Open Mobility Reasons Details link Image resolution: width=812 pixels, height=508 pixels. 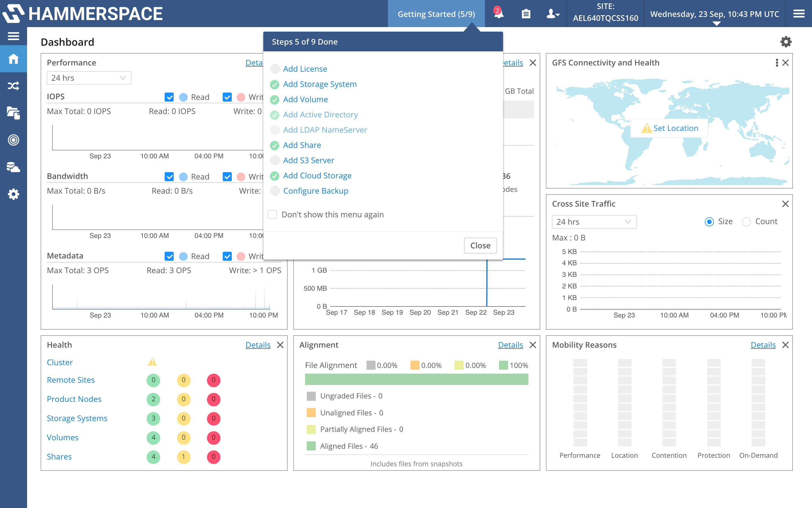tap(763, 345)
